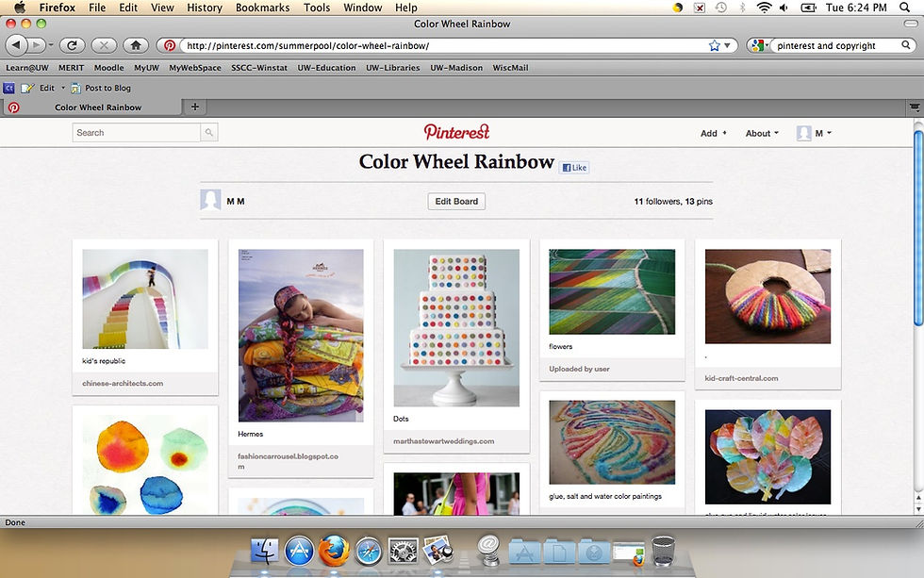Open the address bar history dropdown arrow

[728, 45]
